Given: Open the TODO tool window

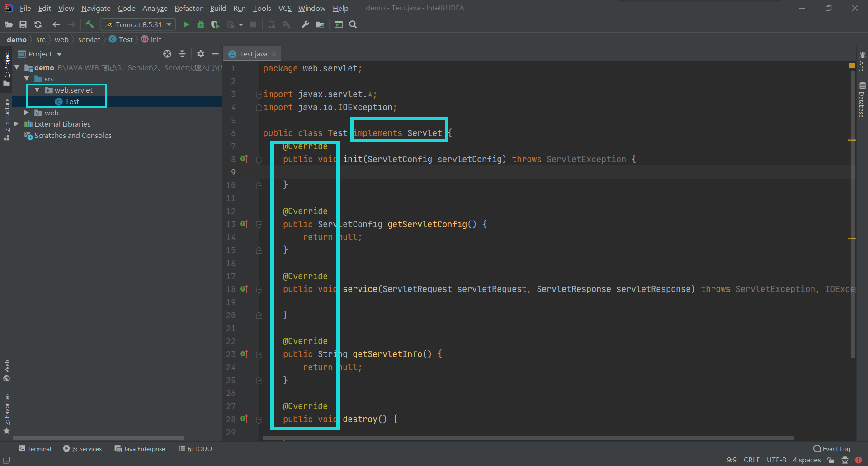Looking at the screenshot, I should [x=195, y=448].
